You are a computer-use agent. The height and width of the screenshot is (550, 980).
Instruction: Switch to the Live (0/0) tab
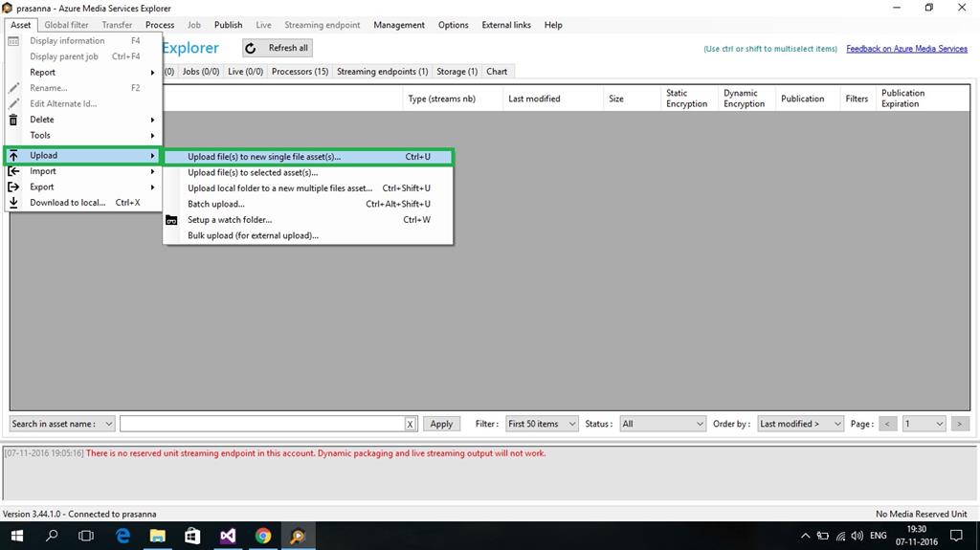246,71
